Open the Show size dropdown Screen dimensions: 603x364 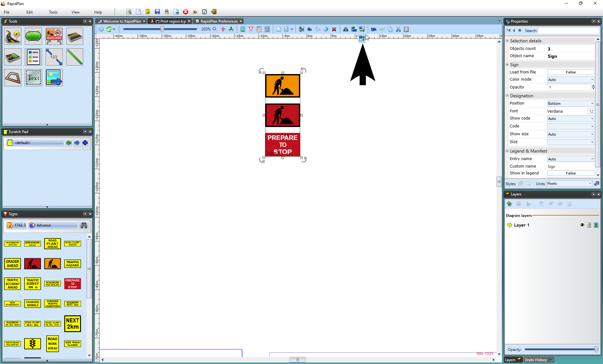pyautogui.click(x=571, y=134)
